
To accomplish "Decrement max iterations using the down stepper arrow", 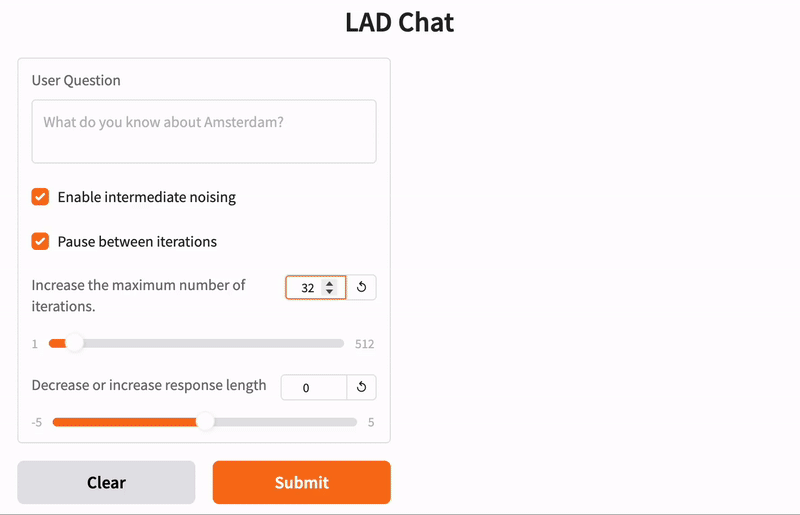I will click(x=330, y=291).
